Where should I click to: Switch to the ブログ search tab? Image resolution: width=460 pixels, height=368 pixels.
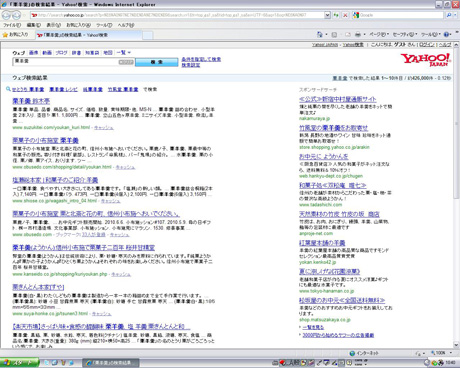point(61,53)
